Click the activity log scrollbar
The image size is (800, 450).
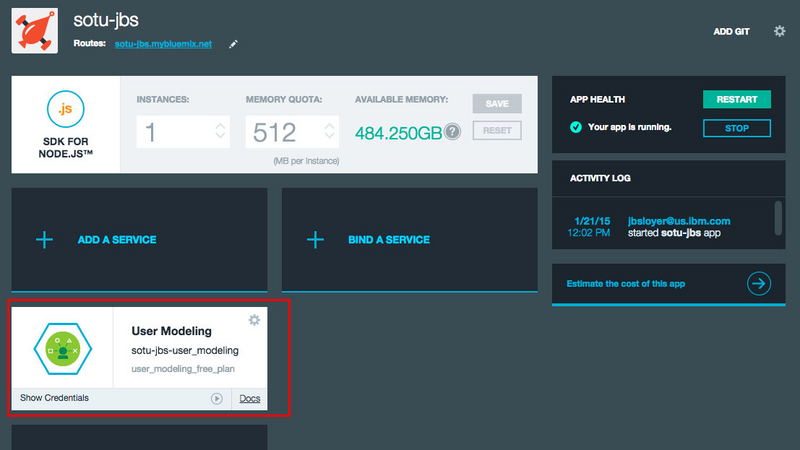point(778,218)
